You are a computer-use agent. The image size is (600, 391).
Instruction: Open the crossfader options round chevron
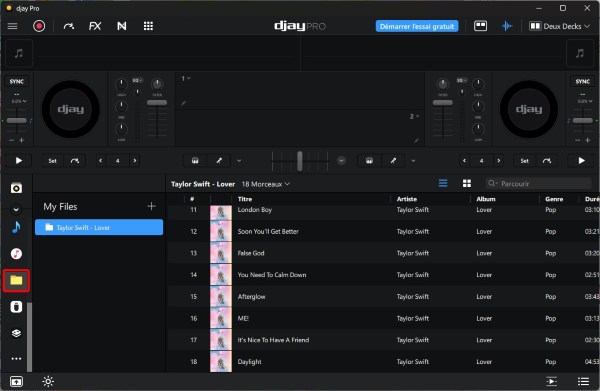pyautogui.click(x=341, y=161)
